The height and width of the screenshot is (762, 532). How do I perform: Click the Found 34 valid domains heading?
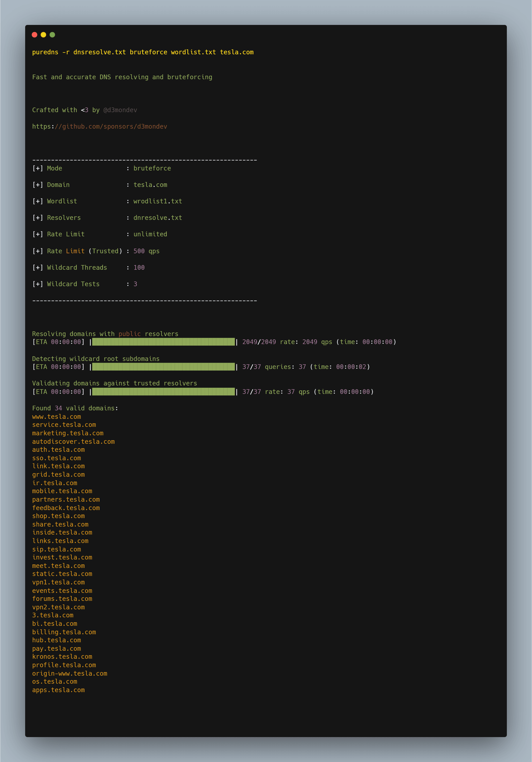(75, 408)
